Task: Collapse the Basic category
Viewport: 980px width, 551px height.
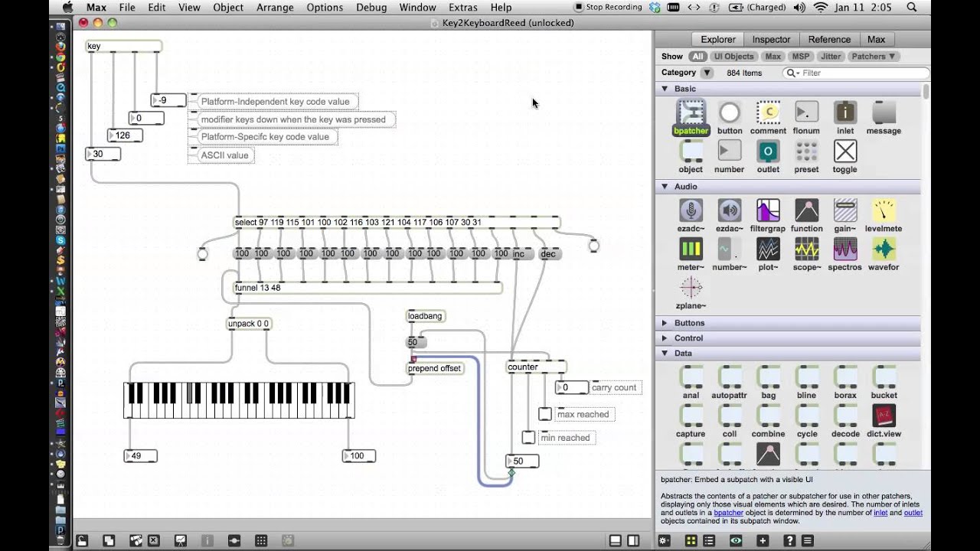Action: click(665, 89)
